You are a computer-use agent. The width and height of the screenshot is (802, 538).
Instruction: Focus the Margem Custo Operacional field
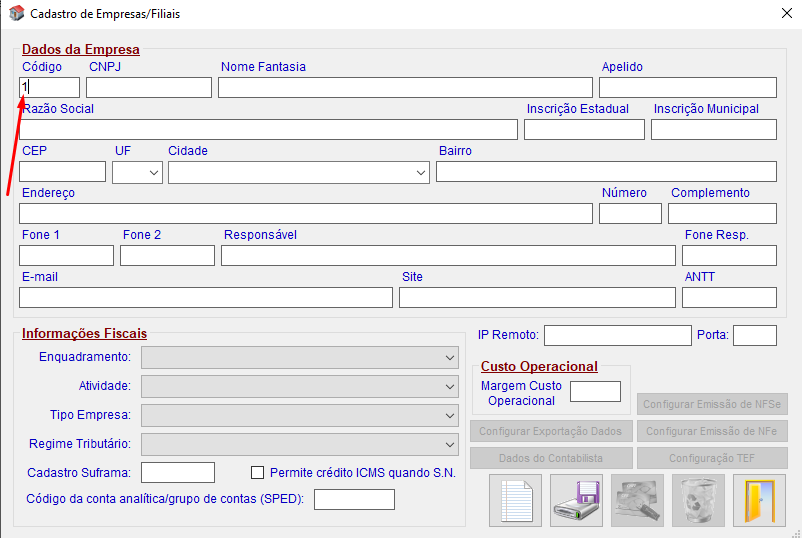(x=595, y=392)
